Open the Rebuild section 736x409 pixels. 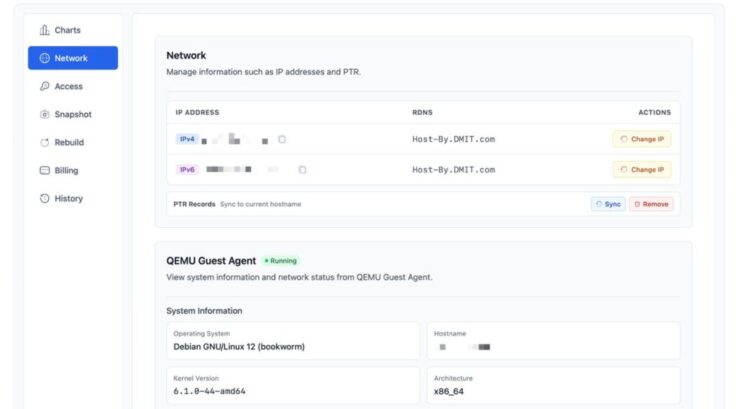73,142
